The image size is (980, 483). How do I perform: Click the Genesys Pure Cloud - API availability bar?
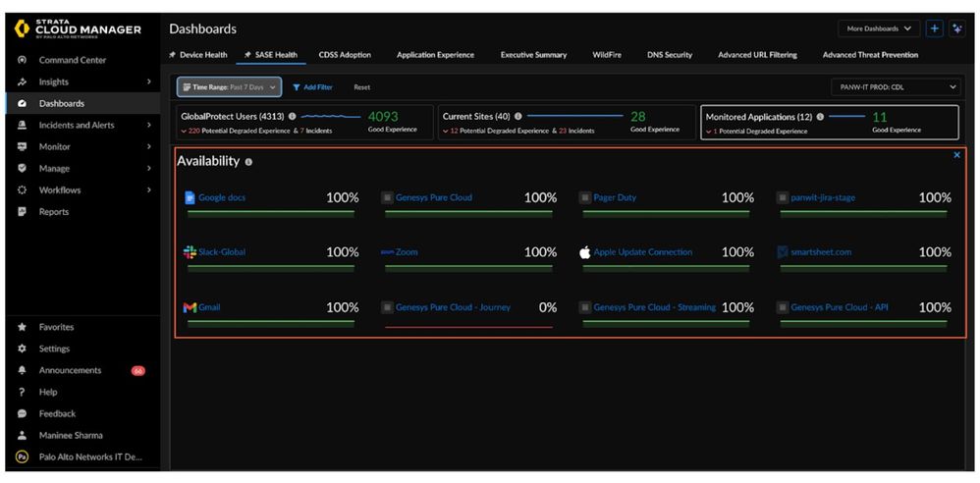pos(863,323)
